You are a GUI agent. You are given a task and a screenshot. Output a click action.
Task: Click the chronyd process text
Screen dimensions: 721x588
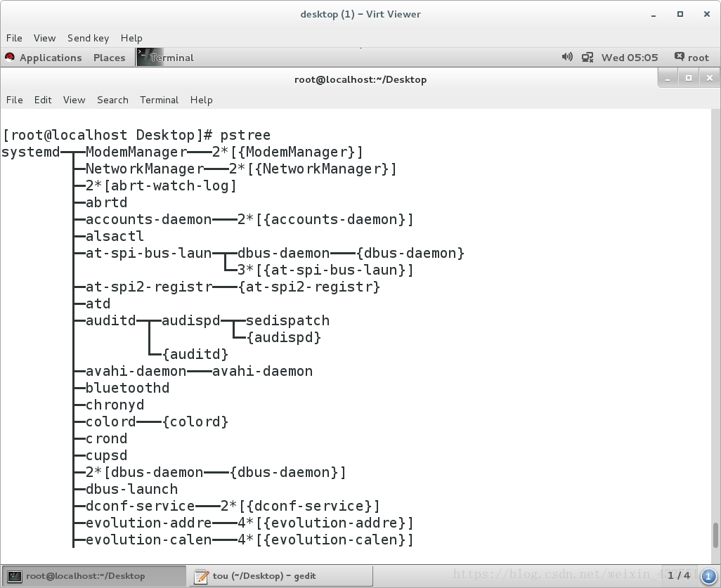(115, 405)
